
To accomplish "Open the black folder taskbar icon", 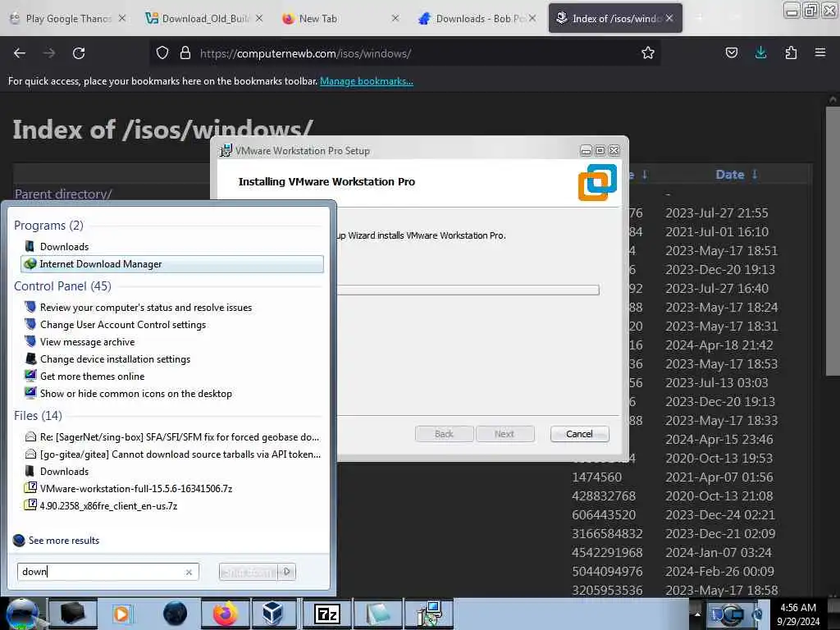I will [73, 614].
